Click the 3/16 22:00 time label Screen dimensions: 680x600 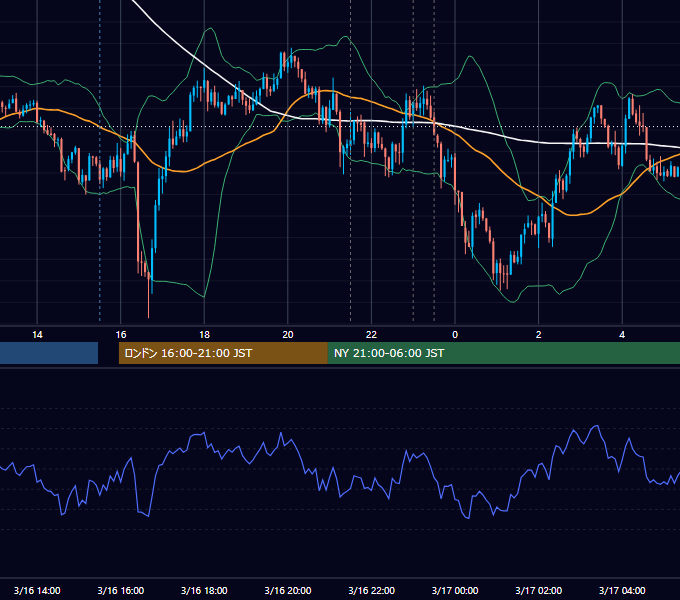[x=372, y=590]
